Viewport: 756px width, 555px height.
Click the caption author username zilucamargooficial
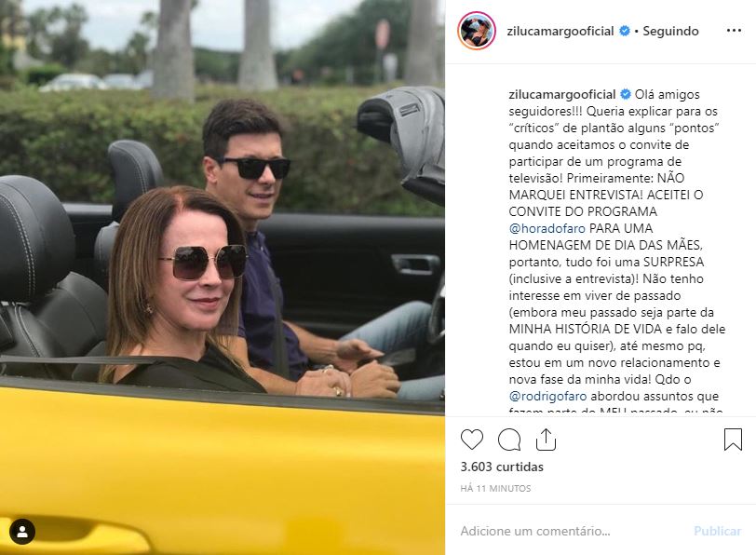(562, 94)
